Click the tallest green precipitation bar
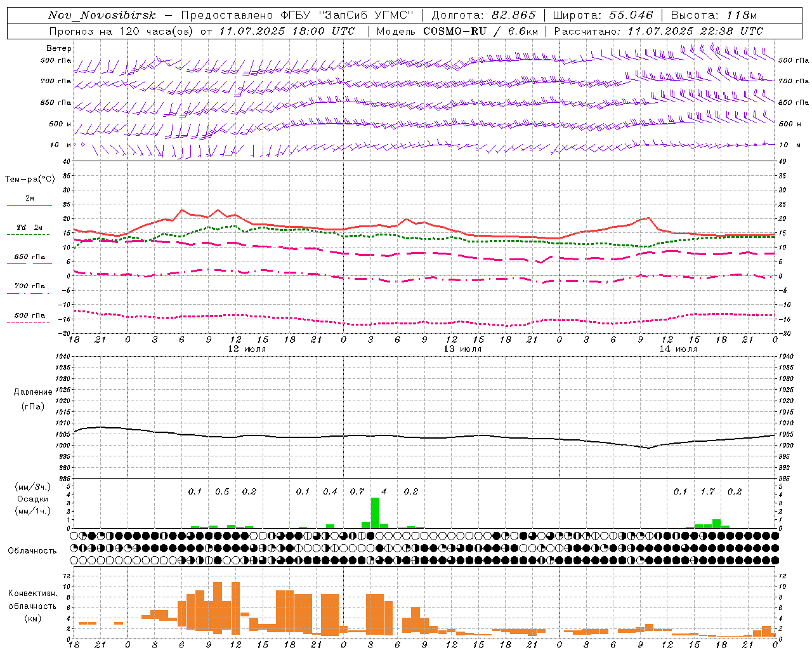The height and width of the screenshot is (650, 812). [x=375, y=513]
